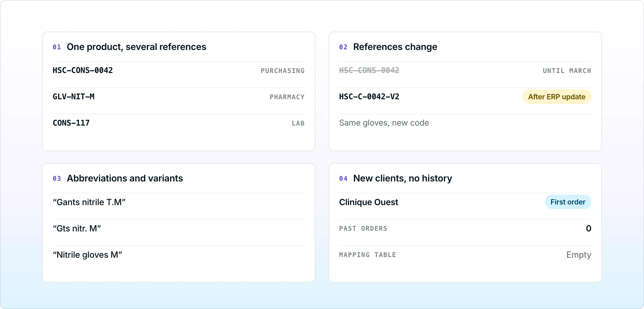The height and width of the screenshot is (309, 644).
Task: Click the 'References change' heading
Action: tap(395, 47)
